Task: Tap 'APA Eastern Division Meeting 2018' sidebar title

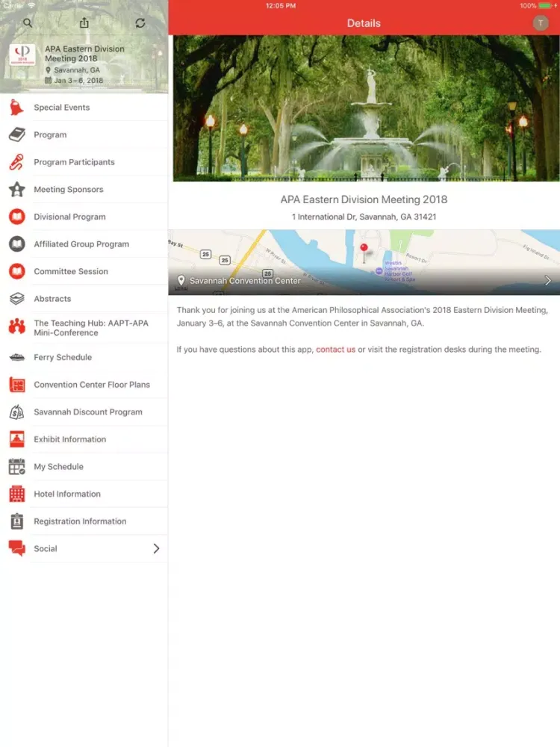Action: click(x=85, y=53)
